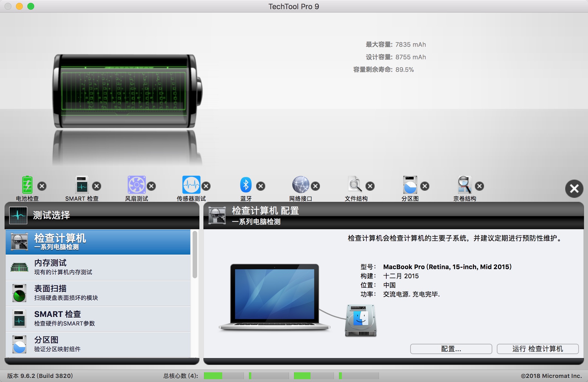Image resolution: width=588 pixels, height=382 pixels.
Task: Remove the 蓝牙 test with its X button
Action: (261, 186)
